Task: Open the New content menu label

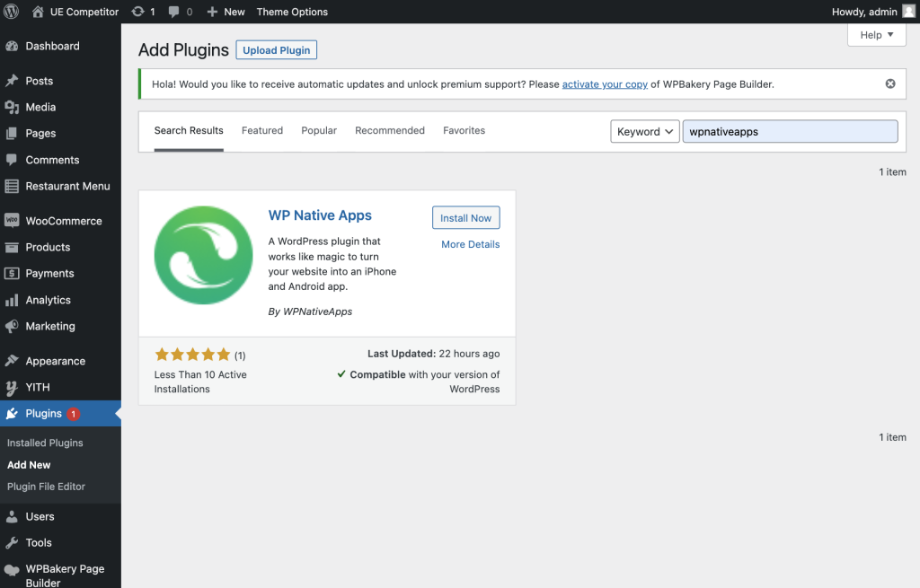Action: tap(234, 12)
